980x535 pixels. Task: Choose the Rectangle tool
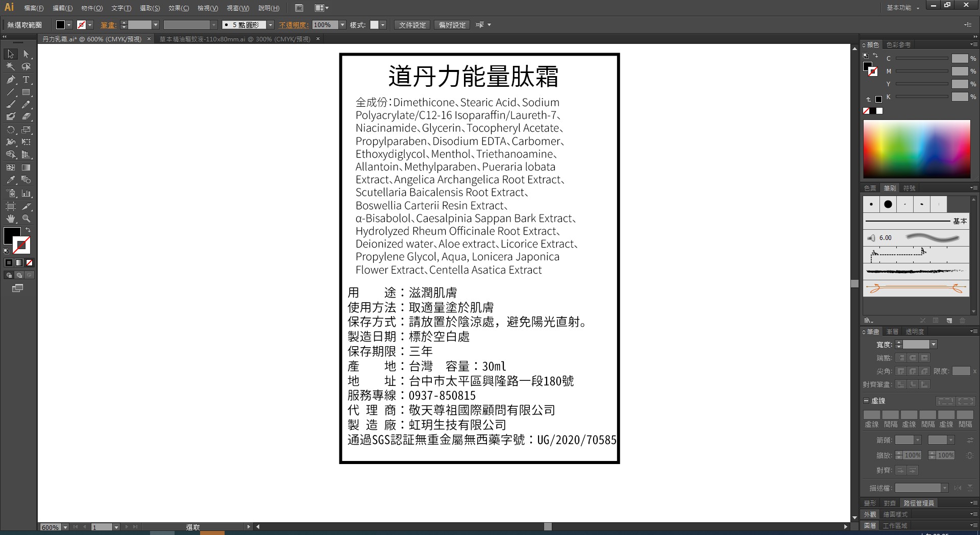point(26,92)
